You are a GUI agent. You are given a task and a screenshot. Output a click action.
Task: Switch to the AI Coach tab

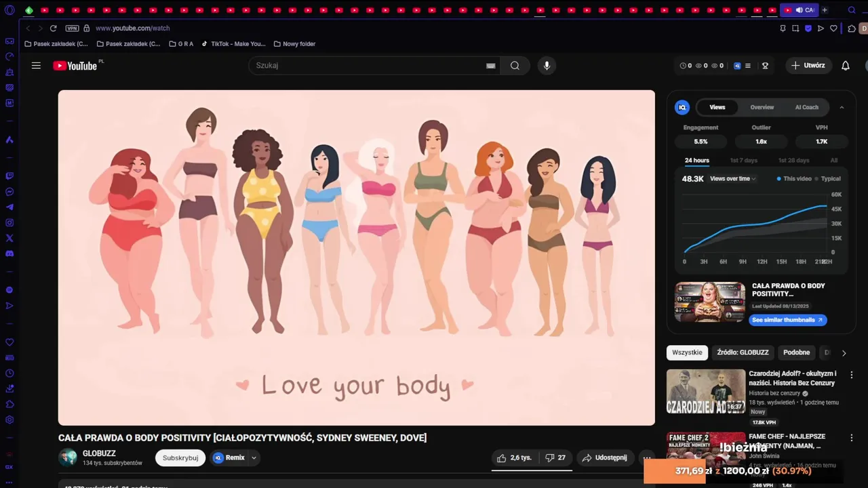point(807,107)
